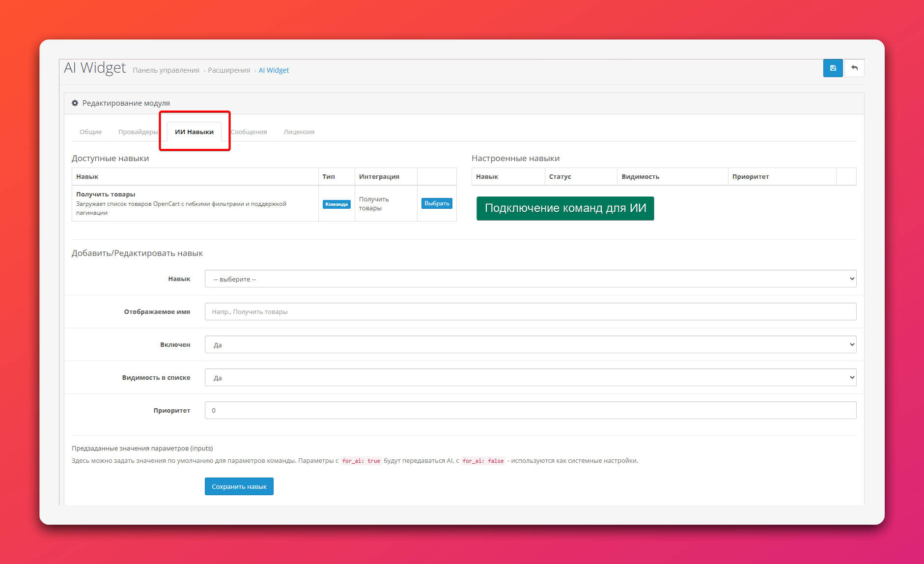Expand the Видимость в списке dropdown
This screenshot has height=564, width=924.
coord(530,378)
